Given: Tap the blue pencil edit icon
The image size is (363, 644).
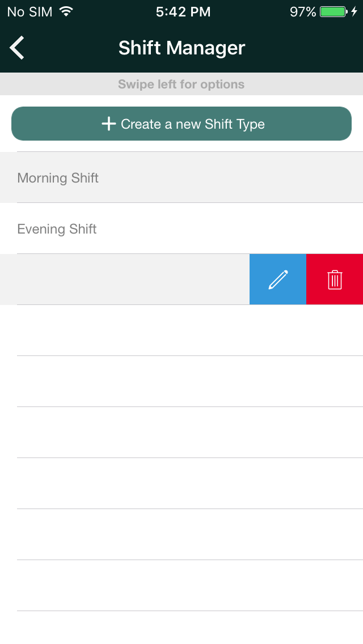Looking at the screenshot, I should pos(278,279).
